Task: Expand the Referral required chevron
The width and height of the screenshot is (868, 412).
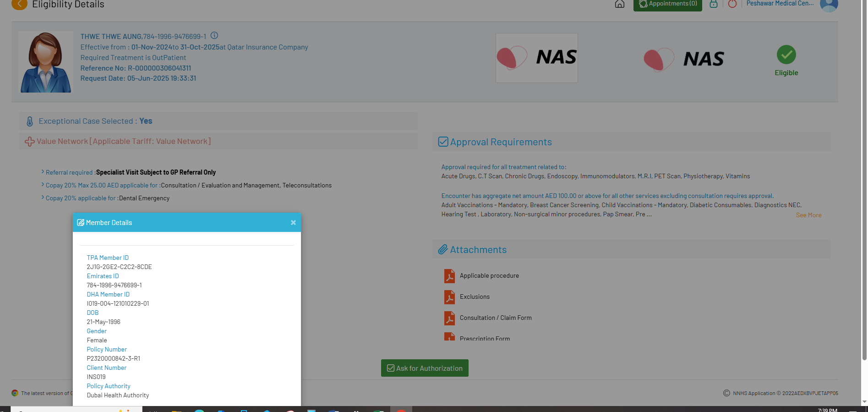Action: click(43, 172)
